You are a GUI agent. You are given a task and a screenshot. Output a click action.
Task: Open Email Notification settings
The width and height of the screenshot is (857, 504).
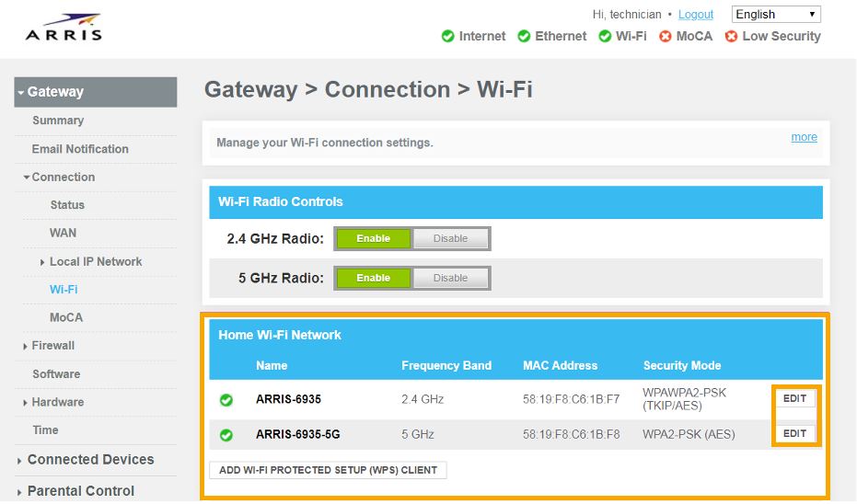[80, 149]
